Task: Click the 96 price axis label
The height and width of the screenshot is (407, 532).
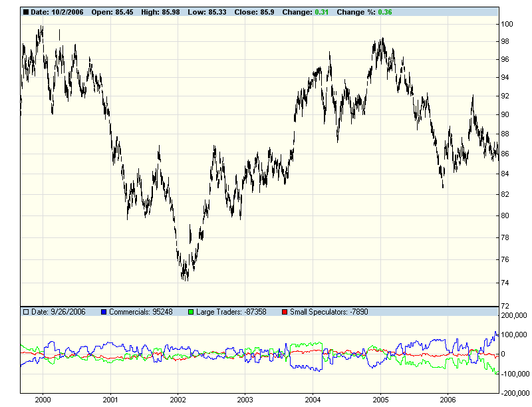Action: tap(505, 59)
